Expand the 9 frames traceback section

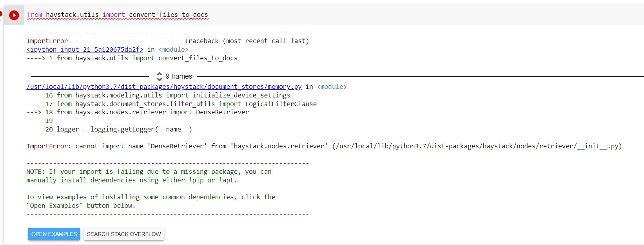[x=159, y=76]
